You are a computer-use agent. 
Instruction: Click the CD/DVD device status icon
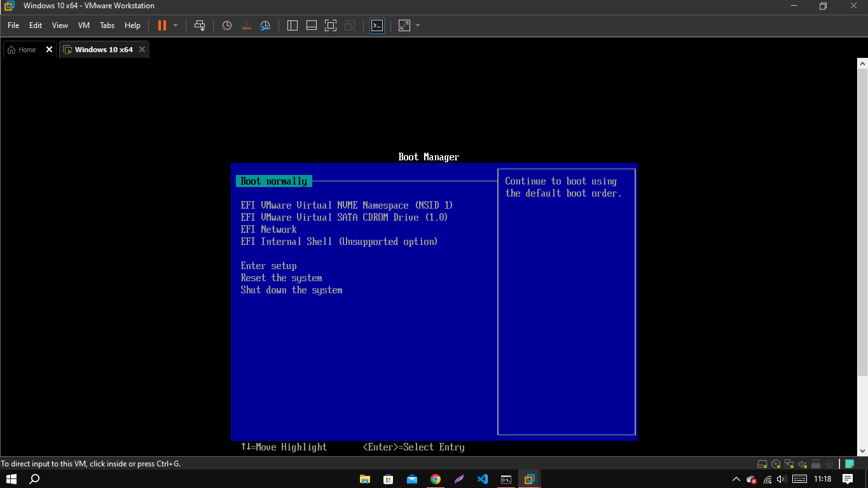(x=776, y=464)
